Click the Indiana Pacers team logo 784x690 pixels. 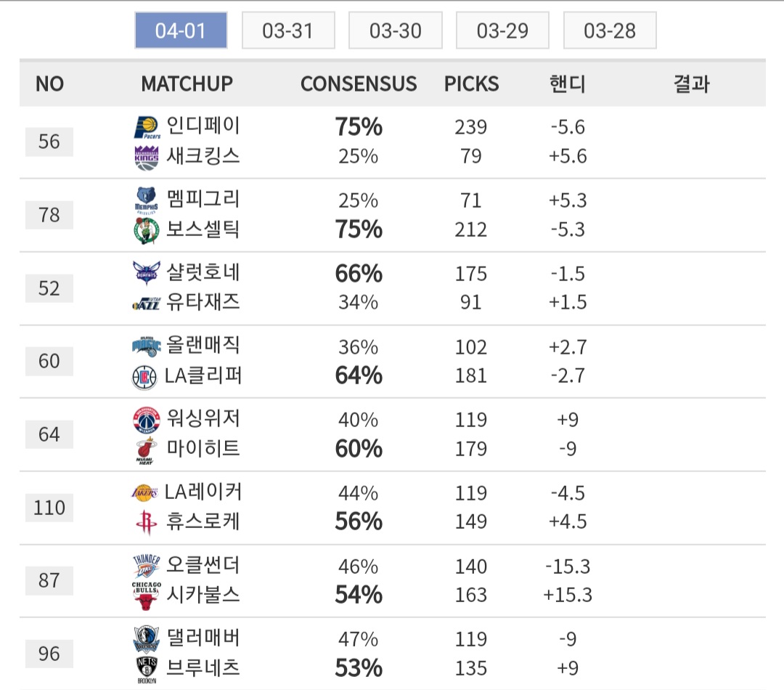click(146, 127)
